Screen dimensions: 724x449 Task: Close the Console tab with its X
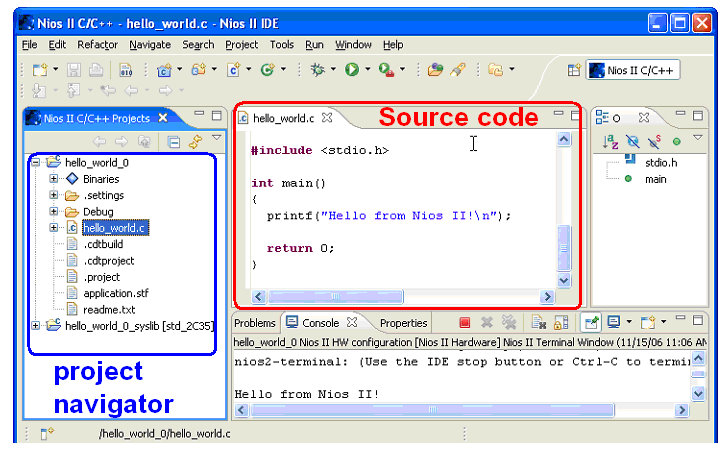click(x=352, y=322)
